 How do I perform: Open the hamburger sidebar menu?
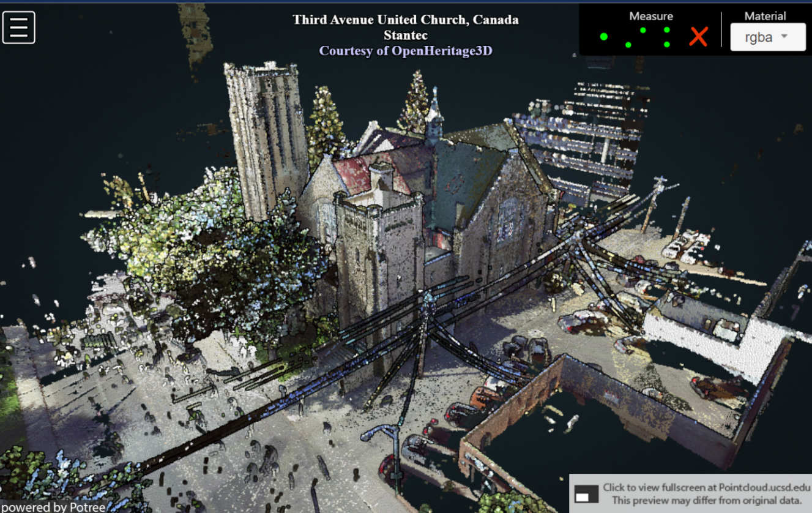coord(18,28)
